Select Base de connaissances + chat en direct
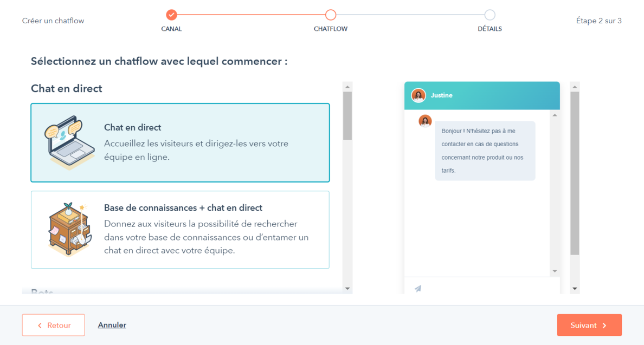Image resolution: width=644 pixels, height=345 pixels. click(180, 230)
